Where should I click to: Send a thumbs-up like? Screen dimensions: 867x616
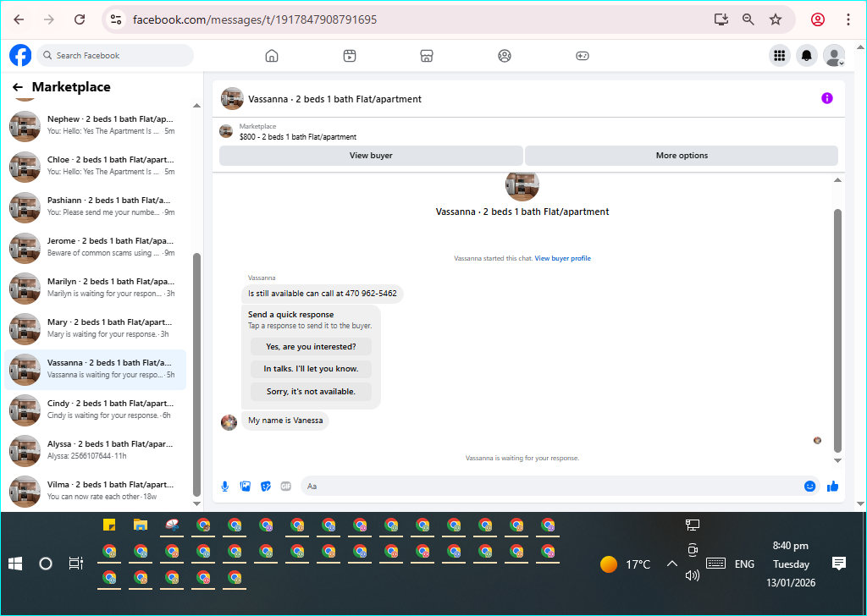833,487
